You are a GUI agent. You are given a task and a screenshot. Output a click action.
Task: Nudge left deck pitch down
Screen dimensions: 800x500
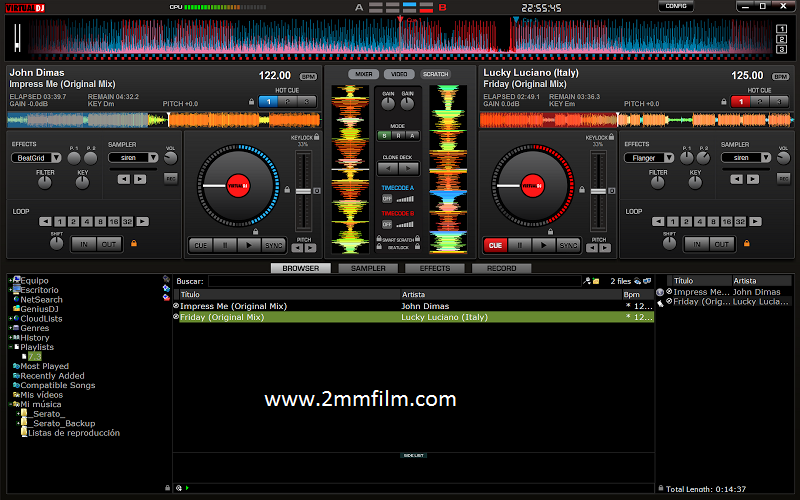[x=297, y=248]
